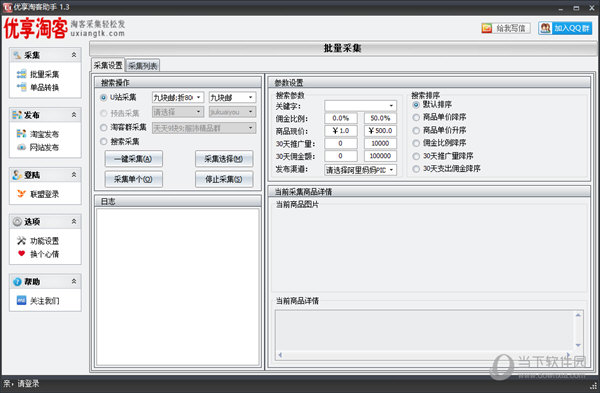Screen dimensions: 600x393
Task: Click the 采集单个(O) button
Action: click(134, 179)
